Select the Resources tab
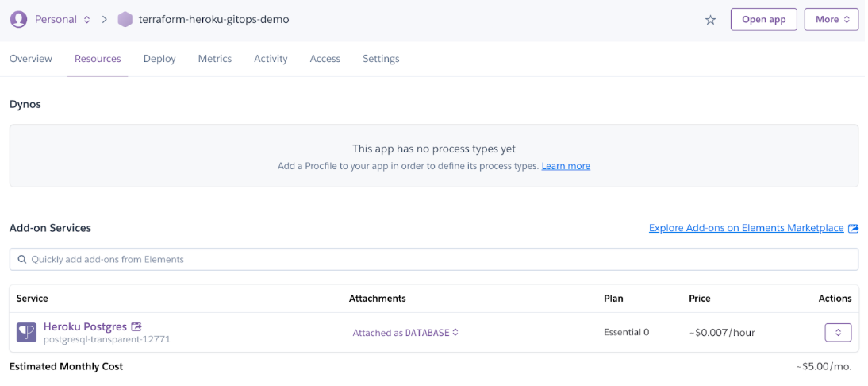Image resolution: width=868 pixels, height=386 pixels. (98, 59)
